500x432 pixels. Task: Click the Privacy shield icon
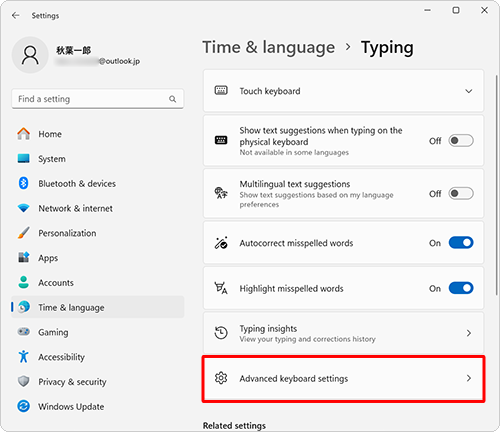[23, 381]
